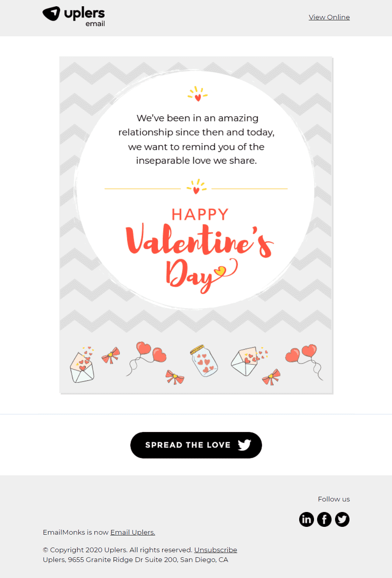Click the Follow us label
Viewport: 392px width, 578px height.
[x=334, y=499]
